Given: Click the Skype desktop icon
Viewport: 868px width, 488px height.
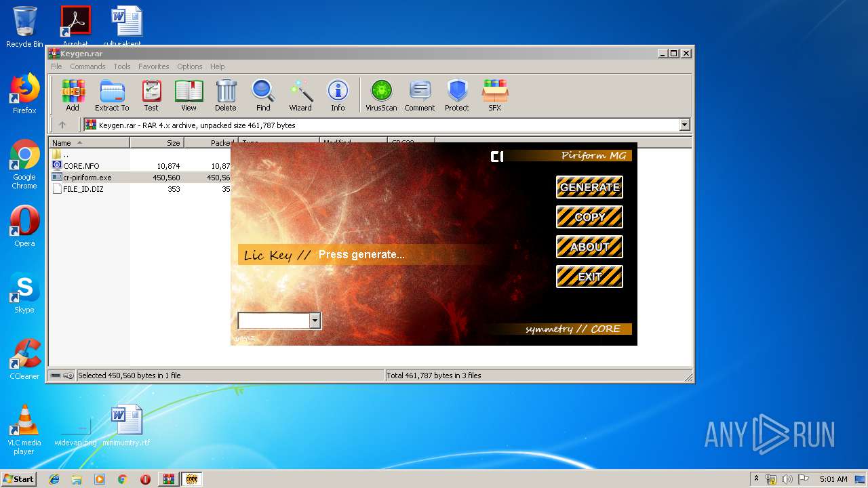Looking at the screenshot, I should 24,293.
